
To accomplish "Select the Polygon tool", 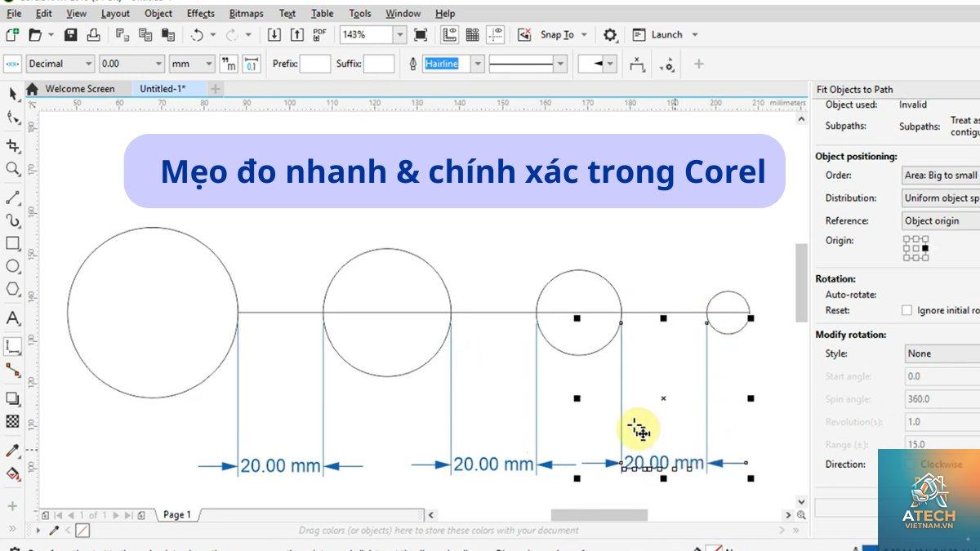I will pyautogui.click(x=12, y=289).
